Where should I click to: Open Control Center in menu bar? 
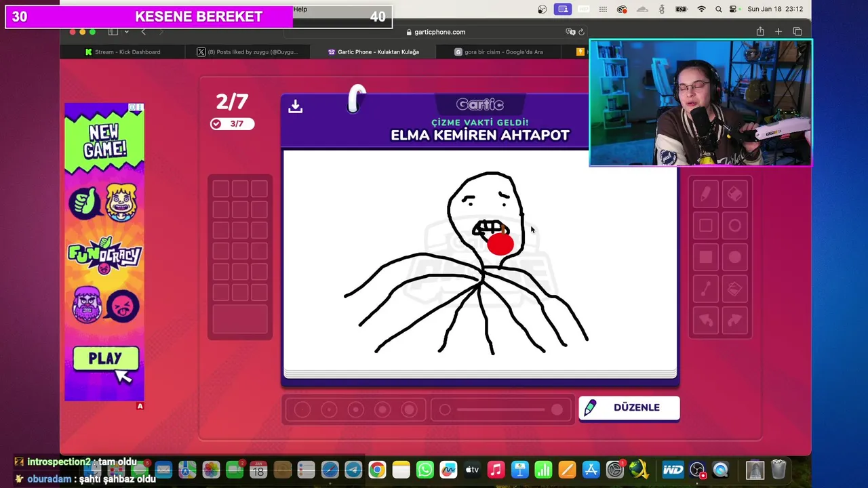(x=733, y=9)
